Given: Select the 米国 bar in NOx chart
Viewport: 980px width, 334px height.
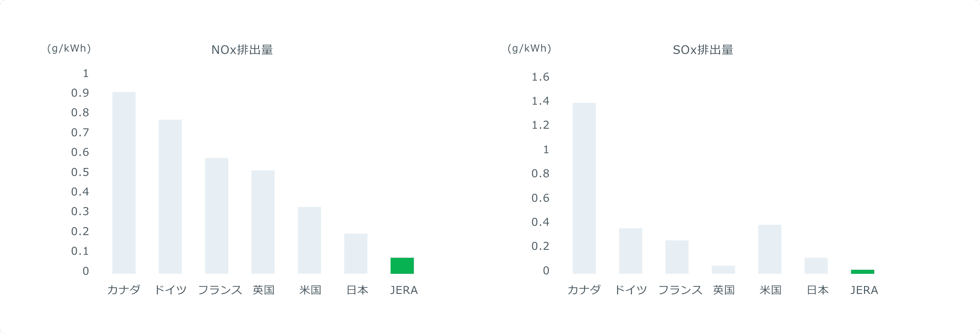Looking at the screenshot, I should (x=309, y=240).
